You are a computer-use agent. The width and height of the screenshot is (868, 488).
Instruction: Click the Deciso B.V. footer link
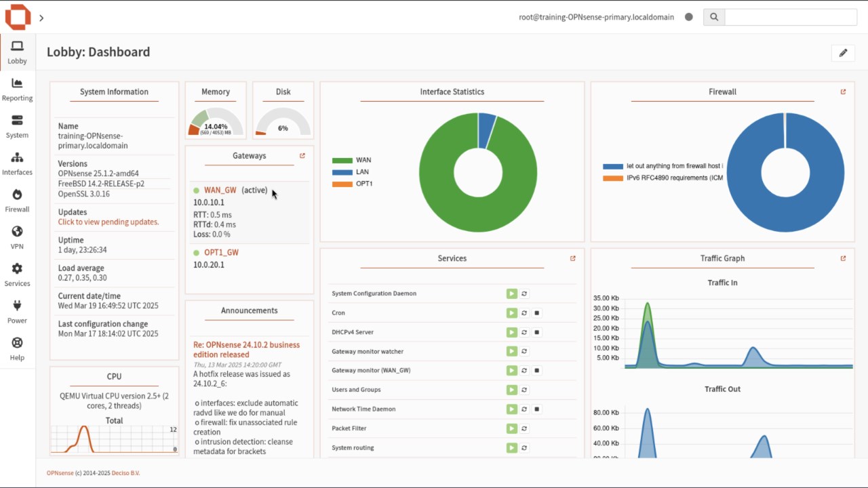point(126,473)
